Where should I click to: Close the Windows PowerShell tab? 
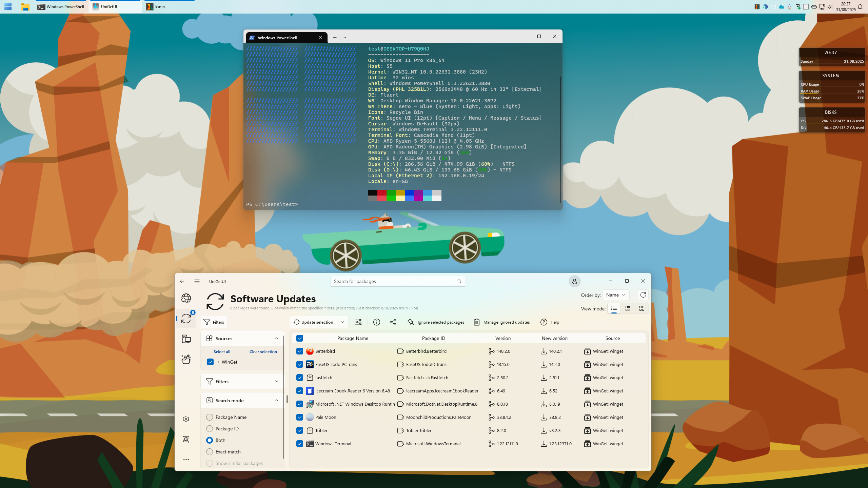coord(320,38)
